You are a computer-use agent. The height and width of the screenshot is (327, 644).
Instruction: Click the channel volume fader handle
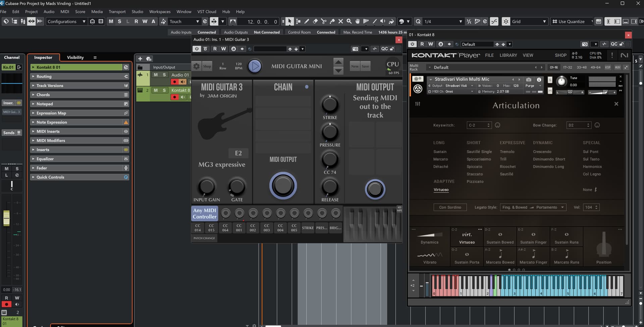pyautogui.click(x=6, y=218)
